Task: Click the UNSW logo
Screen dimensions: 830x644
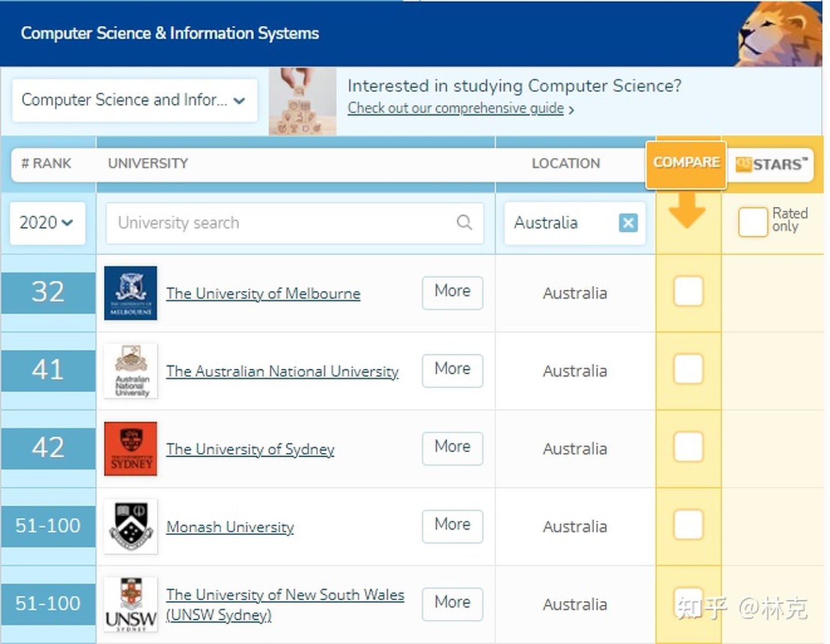Action: click(131, 604)
